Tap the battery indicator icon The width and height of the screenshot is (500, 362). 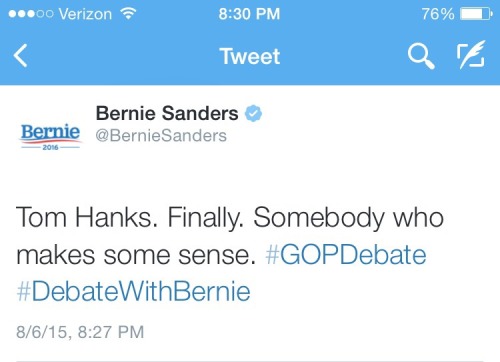[476, 14]
